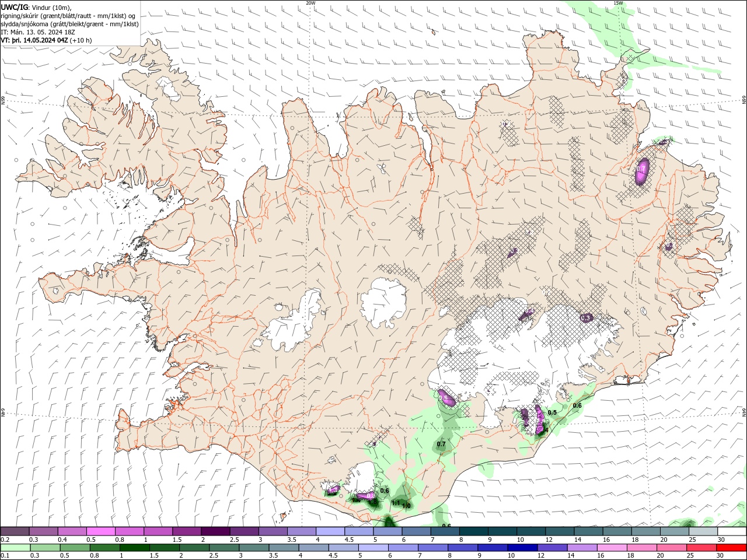Click the bright pink swatch above 0.5 in snow legend

(100, 531)
